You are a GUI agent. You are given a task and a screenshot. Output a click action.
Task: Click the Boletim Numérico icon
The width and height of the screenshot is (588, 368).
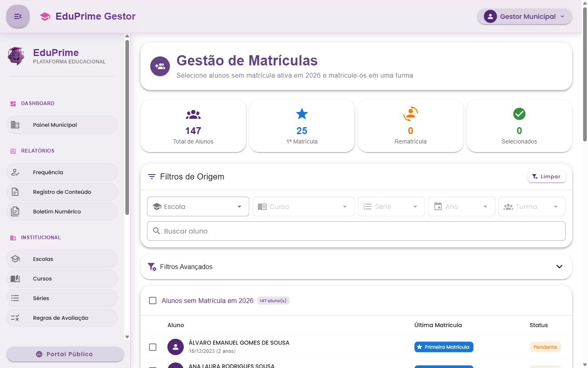click(15, 211)
